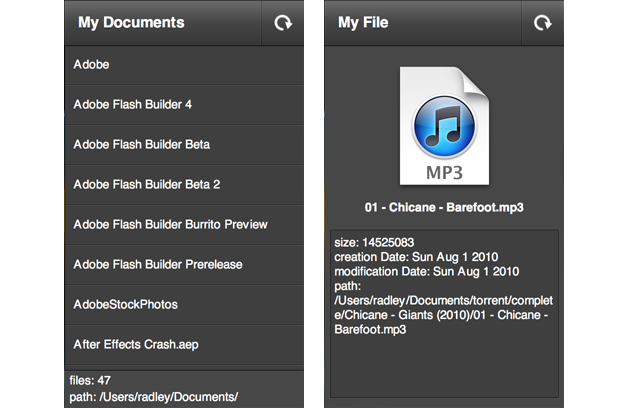Click the 01 - Chicane - Barefoot.mp3 filename label
Image resolution: width=628 pixels, height=408 pixels.
point(443,208)
